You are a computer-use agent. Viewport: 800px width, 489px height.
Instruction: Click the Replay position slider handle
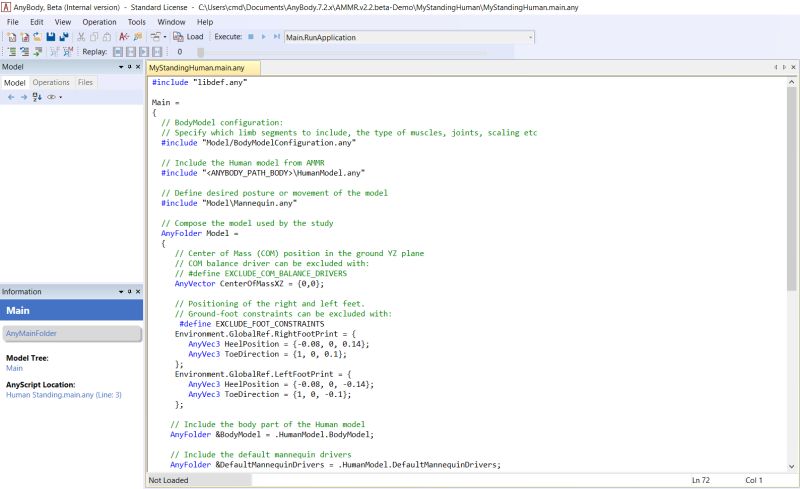201,52
